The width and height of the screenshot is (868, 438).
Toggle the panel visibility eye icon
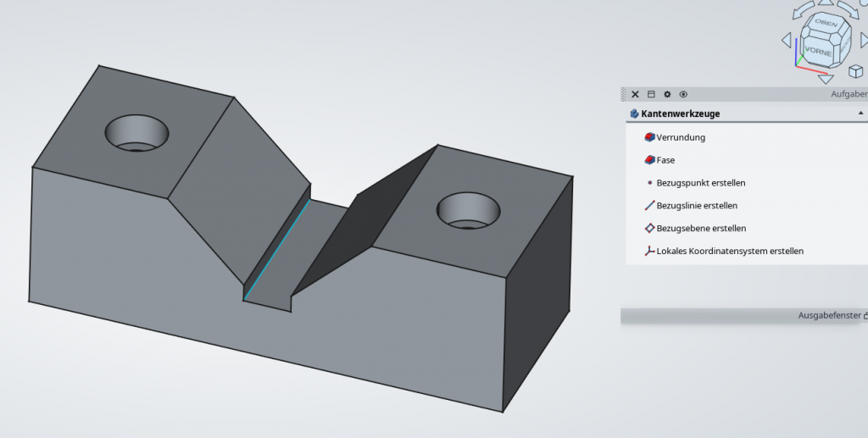coord(683,95)
